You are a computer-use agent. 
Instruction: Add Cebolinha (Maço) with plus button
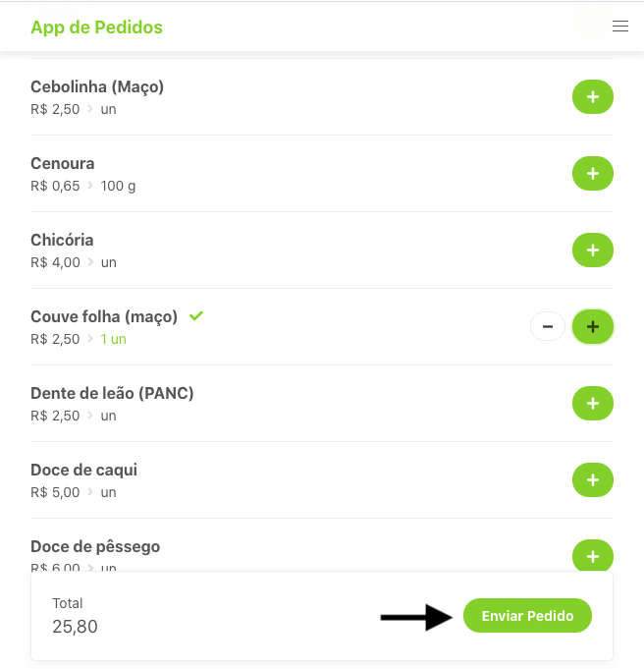pyautogui.click(x=592, y=97)
